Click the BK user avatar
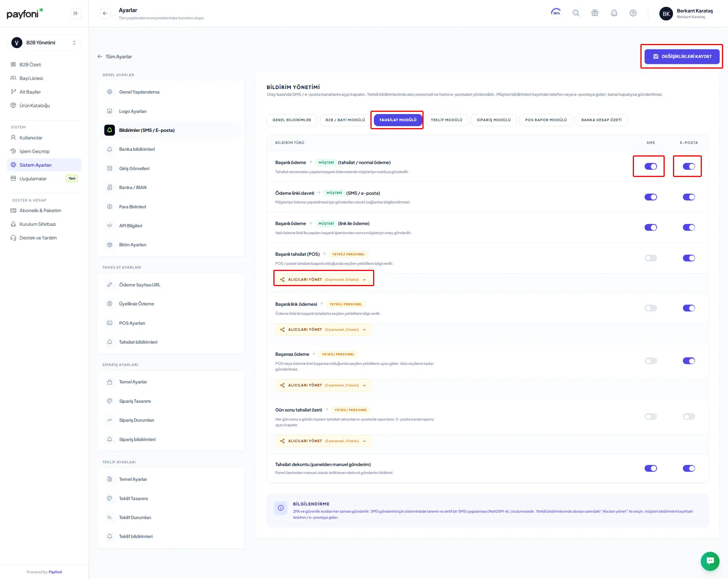Image resolution: width=728 pixels, height=579 pixels. (666, 14)
